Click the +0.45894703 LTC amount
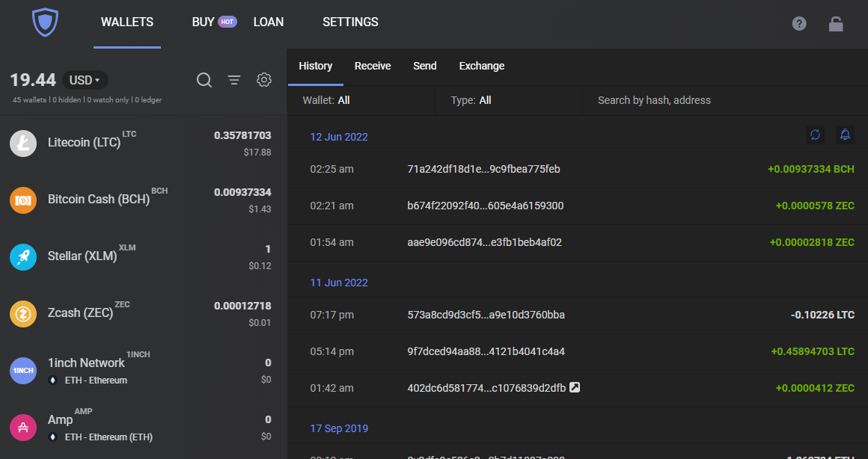Image resolution: width=868 pixels, height=459 pixels. coord(813,351)
